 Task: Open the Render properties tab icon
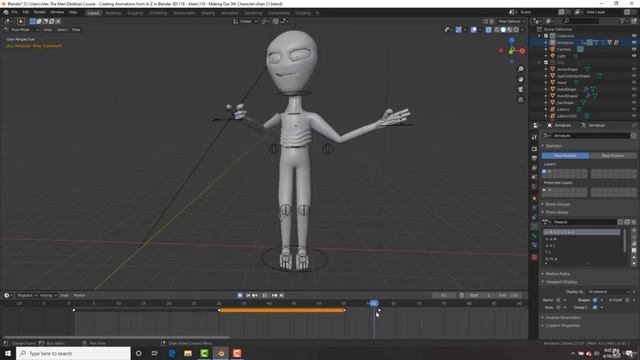pos(534,149)
